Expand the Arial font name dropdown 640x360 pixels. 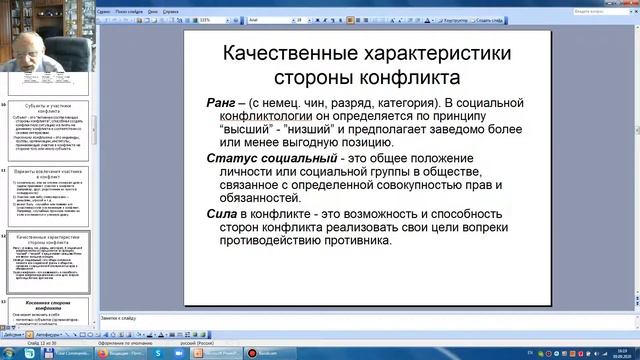click(293, 20)
